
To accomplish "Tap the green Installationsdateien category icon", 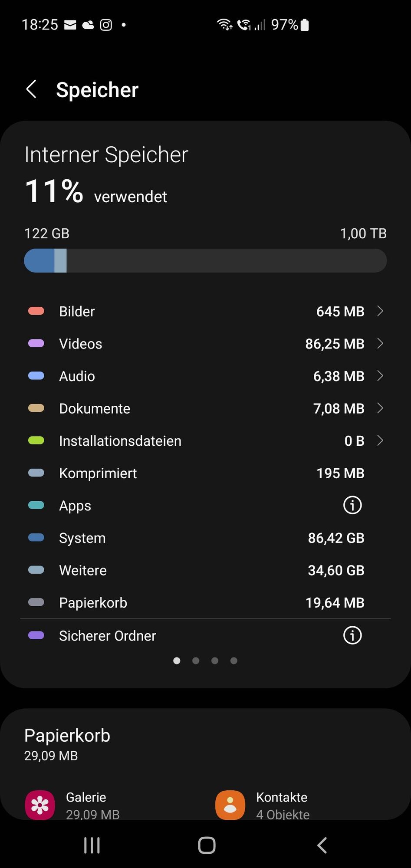I will tap(36, 441).
